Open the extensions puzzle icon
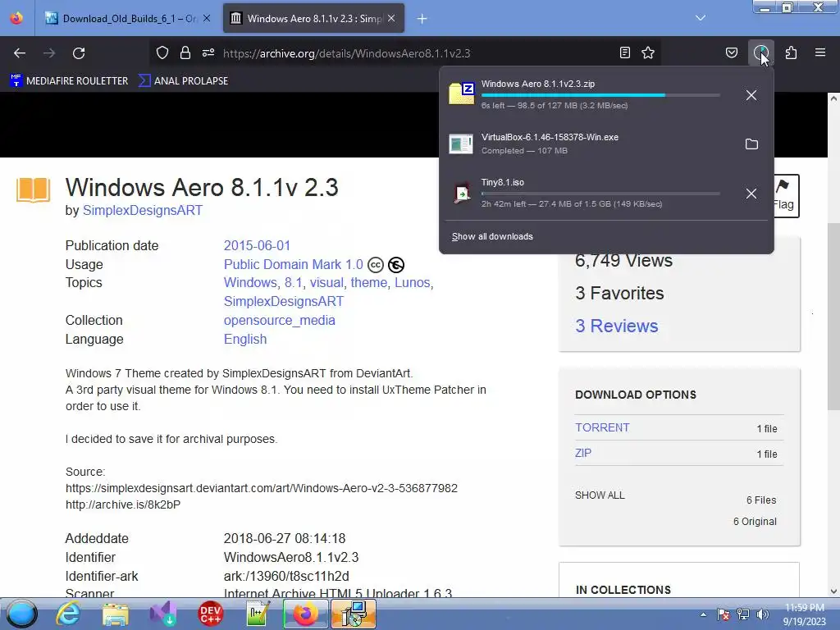 click(792, 53)
